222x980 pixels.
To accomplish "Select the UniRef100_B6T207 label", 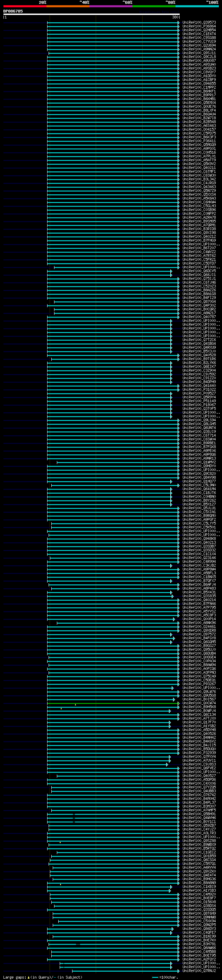I will click(x=199, y=248).
